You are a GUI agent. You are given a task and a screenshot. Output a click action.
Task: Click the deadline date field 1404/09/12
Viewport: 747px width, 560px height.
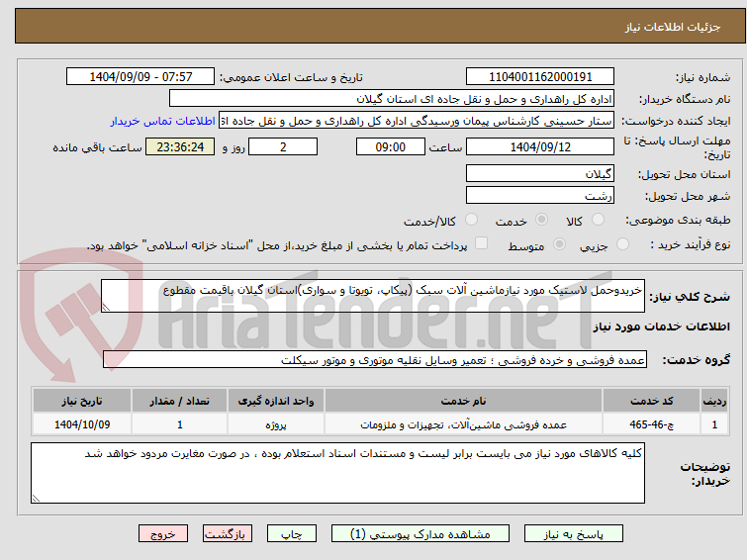[x=540, y=146]
